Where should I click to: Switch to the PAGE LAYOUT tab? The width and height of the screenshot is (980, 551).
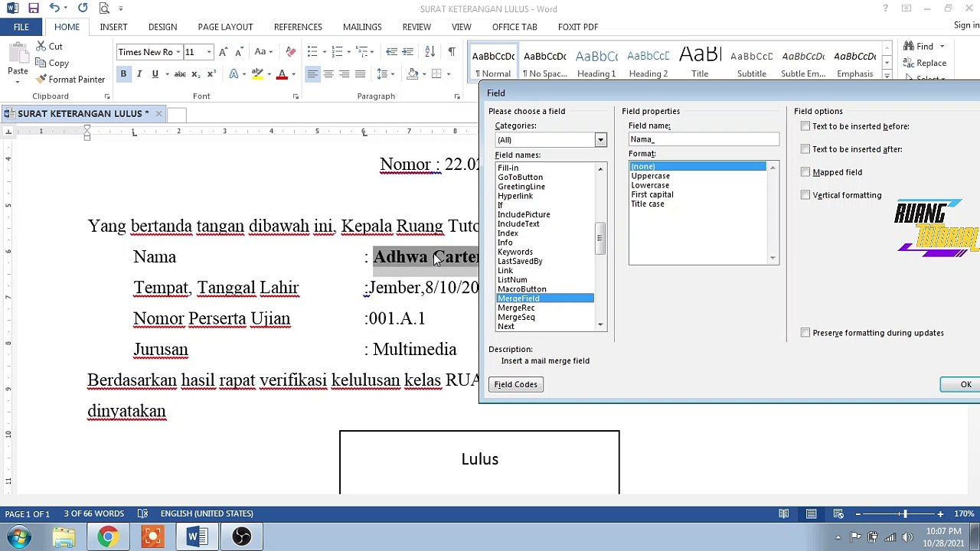tap(225, 27)
